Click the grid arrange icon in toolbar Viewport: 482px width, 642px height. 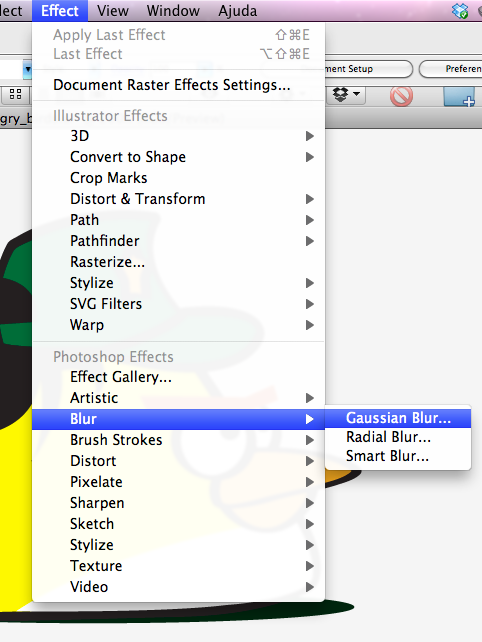click(x=16, y=95)
